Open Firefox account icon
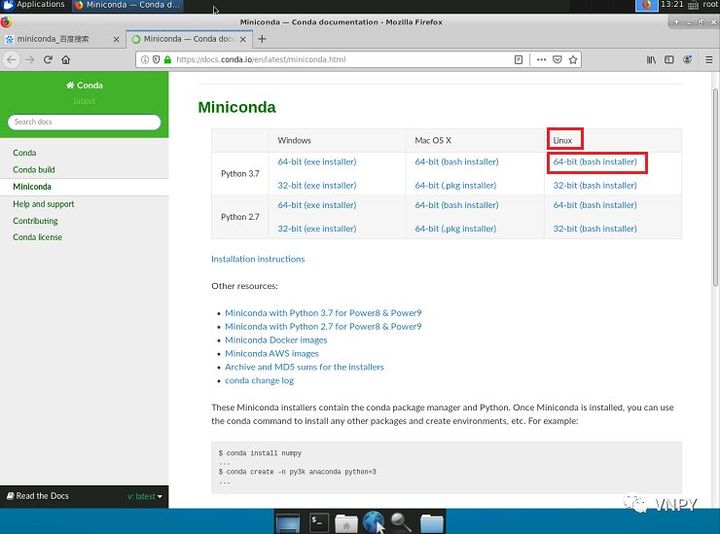The height and width of the screenshot is (534, 720). [x=687, y=60]
